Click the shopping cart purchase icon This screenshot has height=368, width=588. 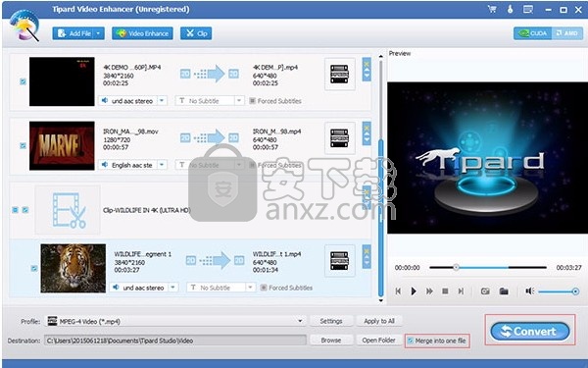pos(492,10)
